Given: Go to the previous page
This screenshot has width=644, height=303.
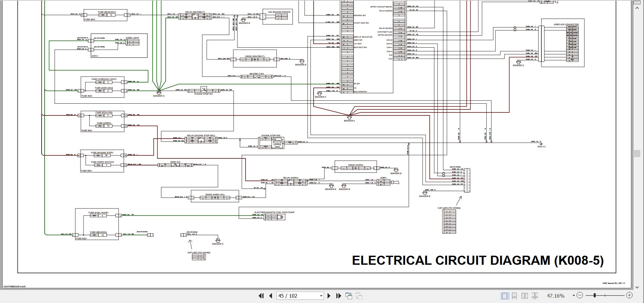Looking at the screenshot, I should point(271,296).
